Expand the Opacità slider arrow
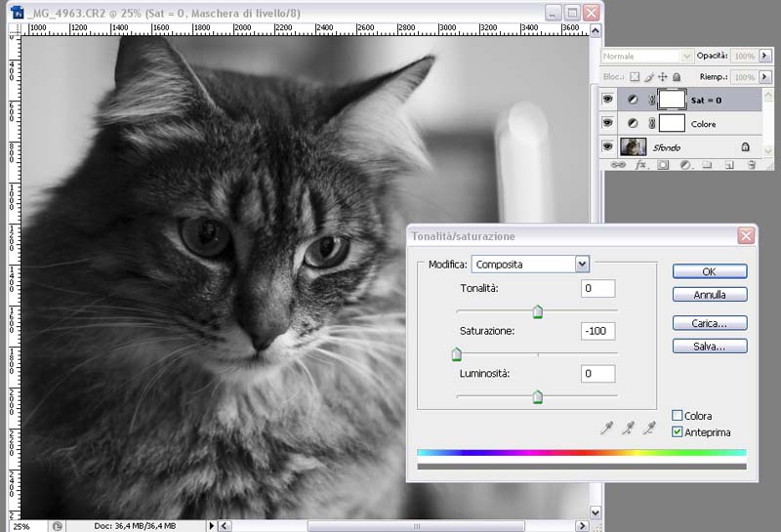This screenshot has height=532, width=781. tap(764, 57)
